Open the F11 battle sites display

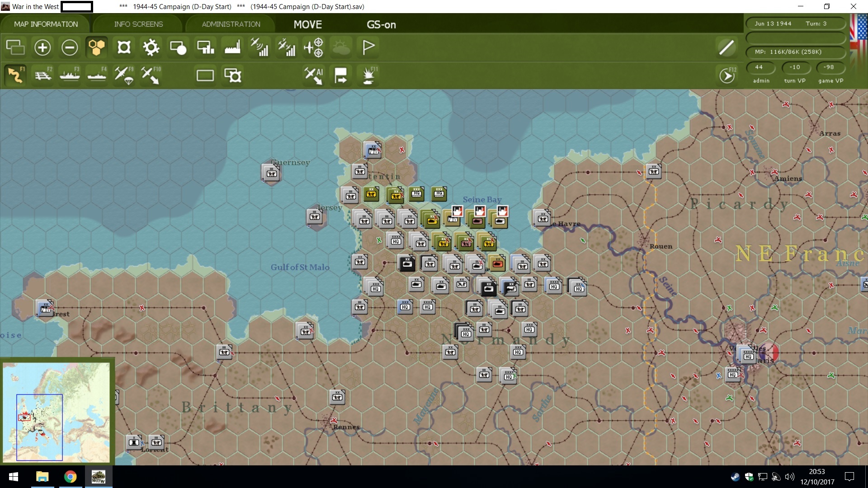(369, 75)
